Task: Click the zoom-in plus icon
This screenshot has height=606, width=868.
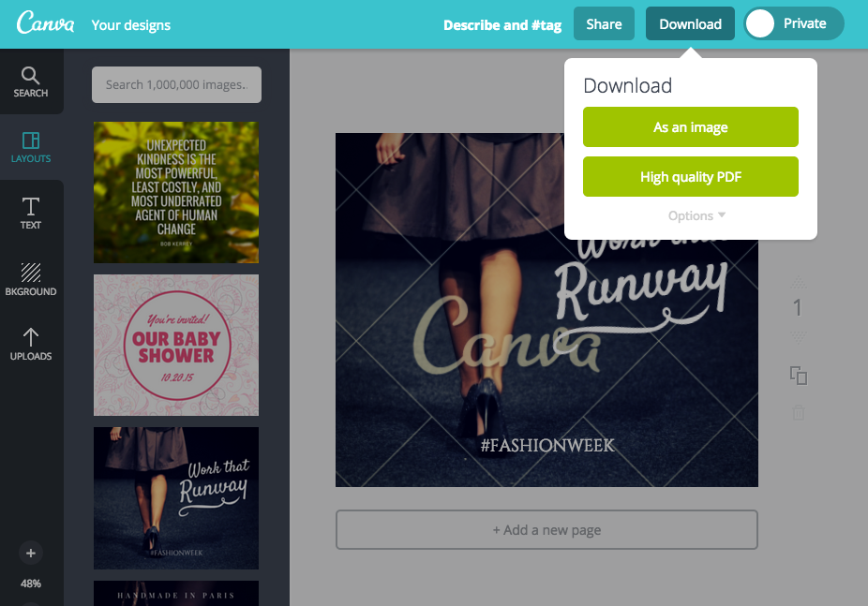Action: coord(30,553)
